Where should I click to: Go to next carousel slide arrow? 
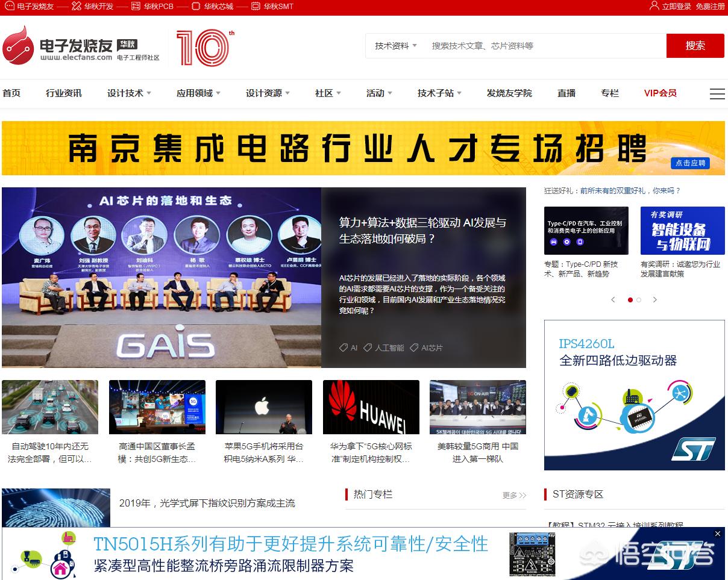pyautogui.click(x=655, y=299)
